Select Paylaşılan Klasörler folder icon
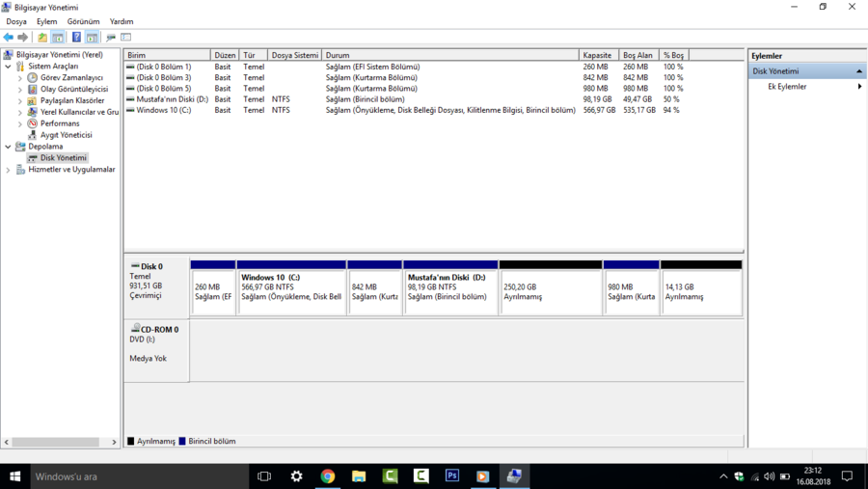868x489 pixels. pyautogui.click(x=33, y=100)
